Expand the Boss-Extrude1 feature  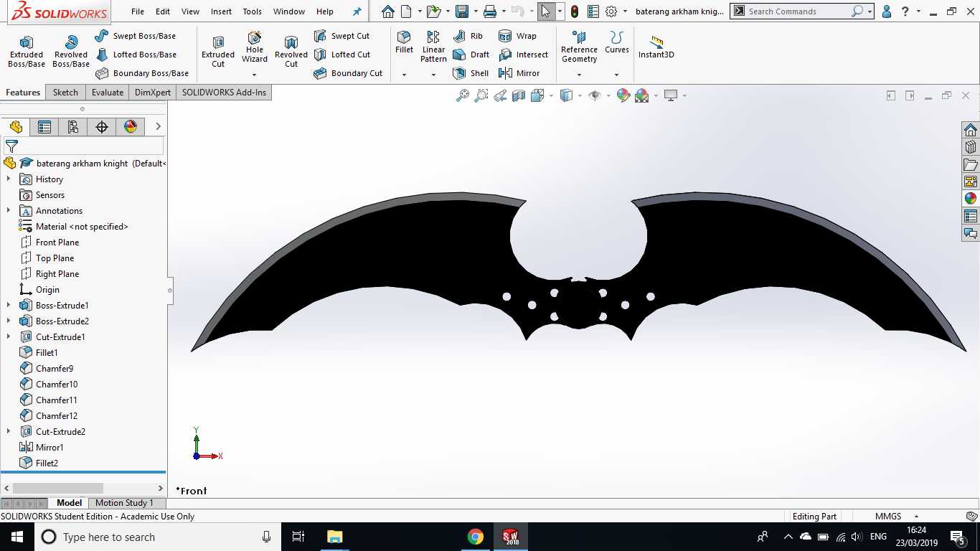click(9, 306)
